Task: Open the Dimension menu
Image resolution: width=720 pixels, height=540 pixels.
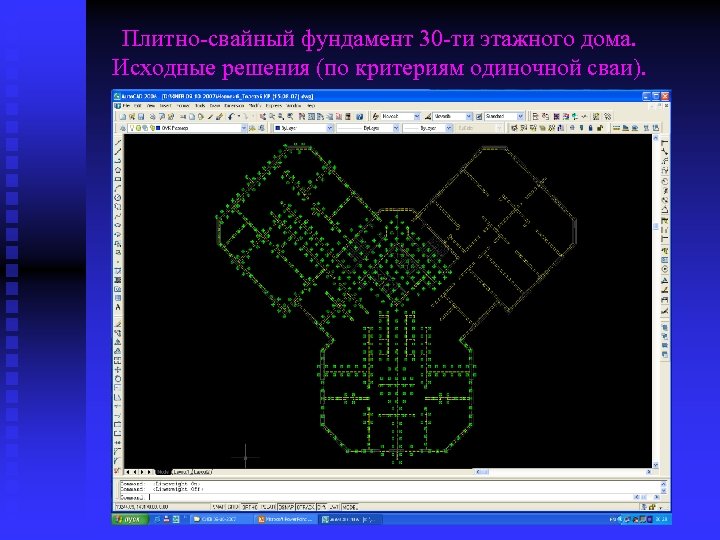Action: [x=234, y=106]
